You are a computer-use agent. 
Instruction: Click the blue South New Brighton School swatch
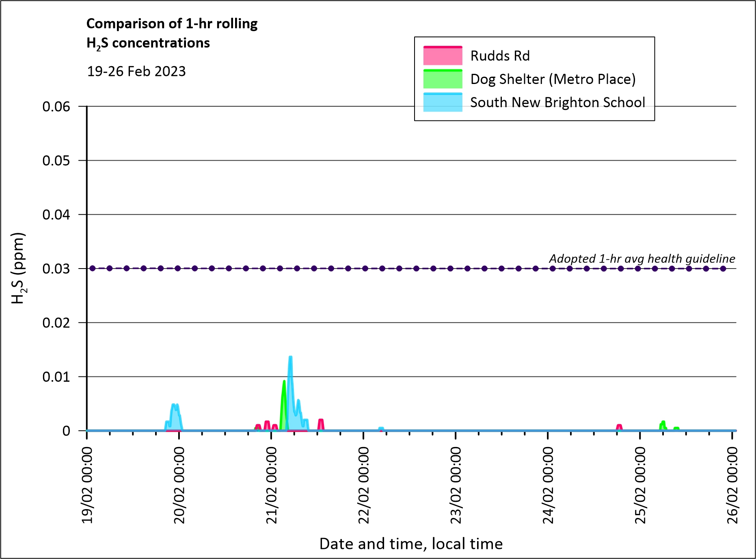pos(443,103)
